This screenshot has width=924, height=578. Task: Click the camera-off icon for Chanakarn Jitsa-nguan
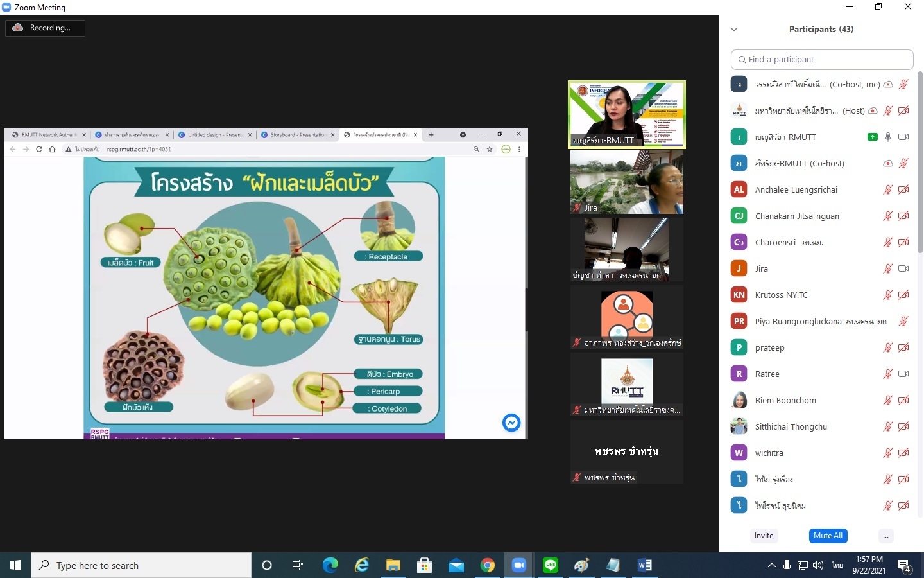pyautogui.click(x=903, y=216)
